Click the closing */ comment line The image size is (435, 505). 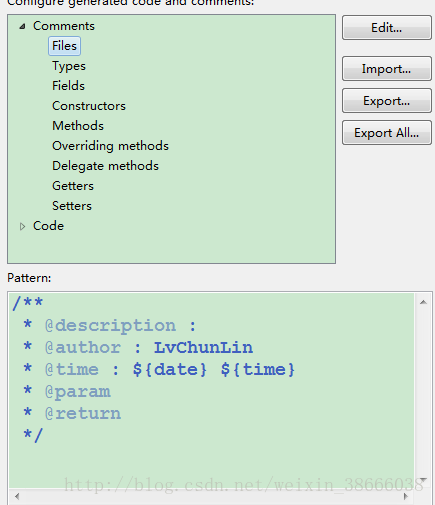point(33,435)
